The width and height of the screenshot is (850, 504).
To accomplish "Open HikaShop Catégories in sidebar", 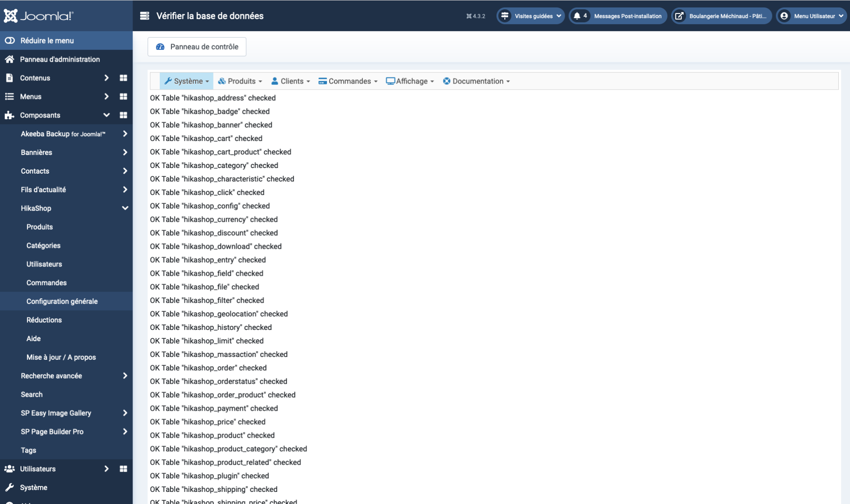I will point(43,245).
